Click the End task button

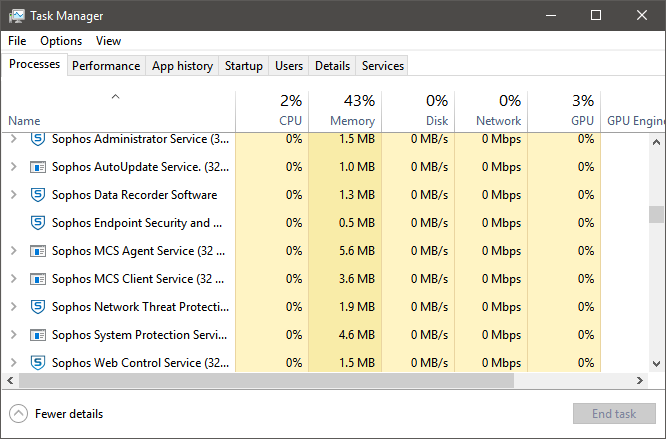click(x=614, y=414)
